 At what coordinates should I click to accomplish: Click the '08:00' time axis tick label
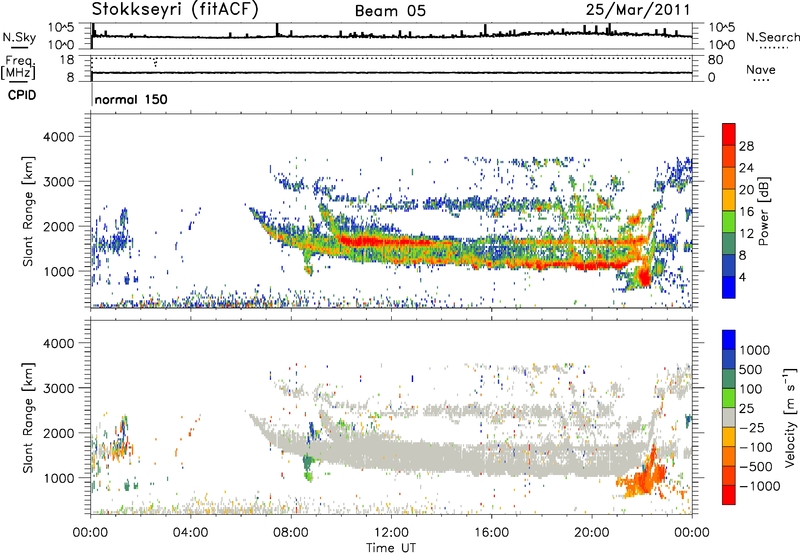291,532
